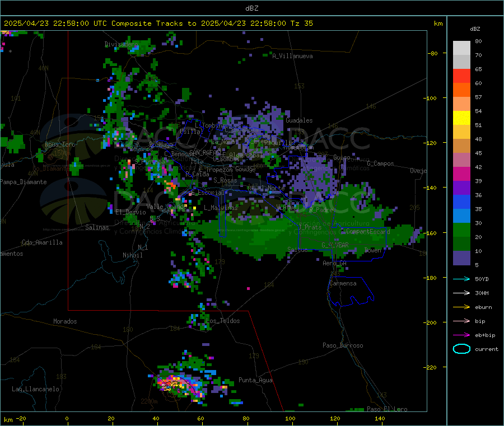The width and height of the screenshot is (504, 426).
Task: Click the 'Nihuil' place label
Action: pyautogui.click(x=132, y=255)
